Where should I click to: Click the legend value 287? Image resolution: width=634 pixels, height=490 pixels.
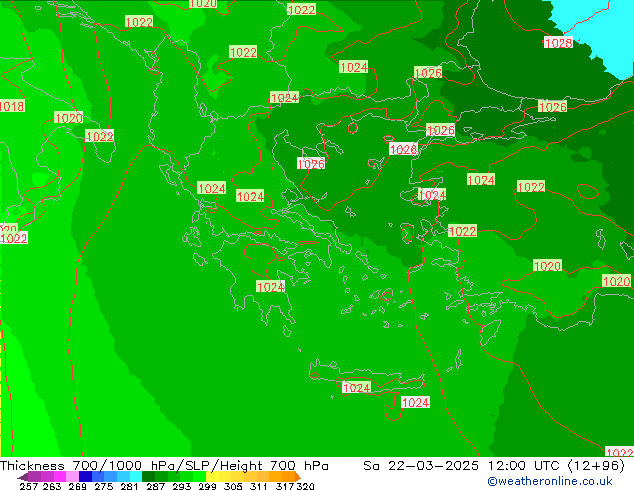pyautogui.click(x=155, y=486)
